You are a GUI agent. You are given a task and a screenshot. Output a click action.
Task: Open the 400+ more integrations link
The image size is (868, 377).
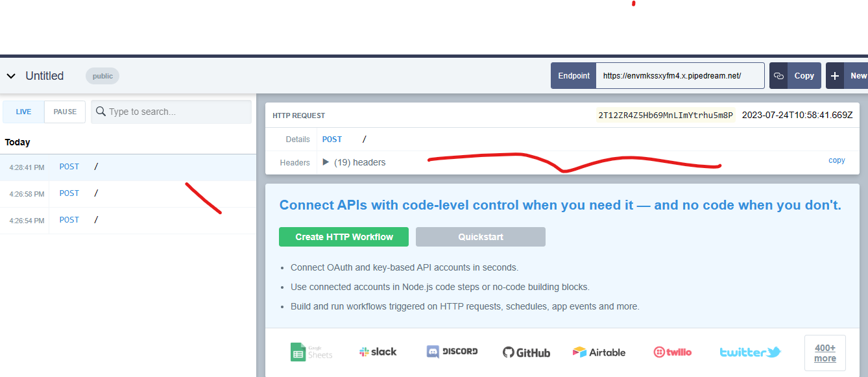pyautogui.click(x=825, y=352)
